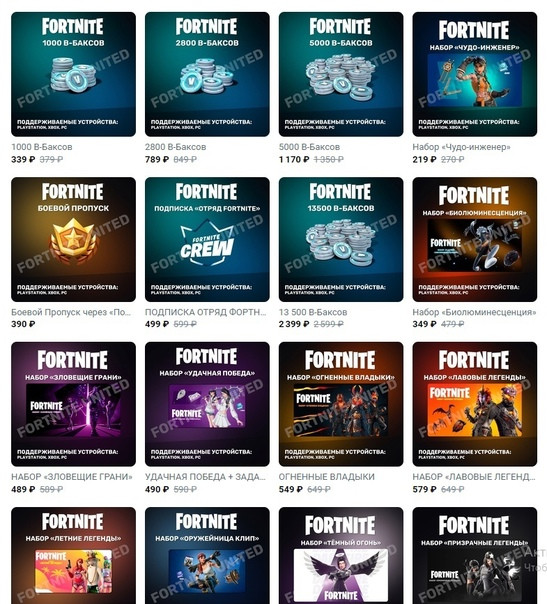Screen dimensions: 547x604
Task: Open the "ОГНЕННЫЕ ВЛАДЫКИ" title link
Action: (327, 477)
